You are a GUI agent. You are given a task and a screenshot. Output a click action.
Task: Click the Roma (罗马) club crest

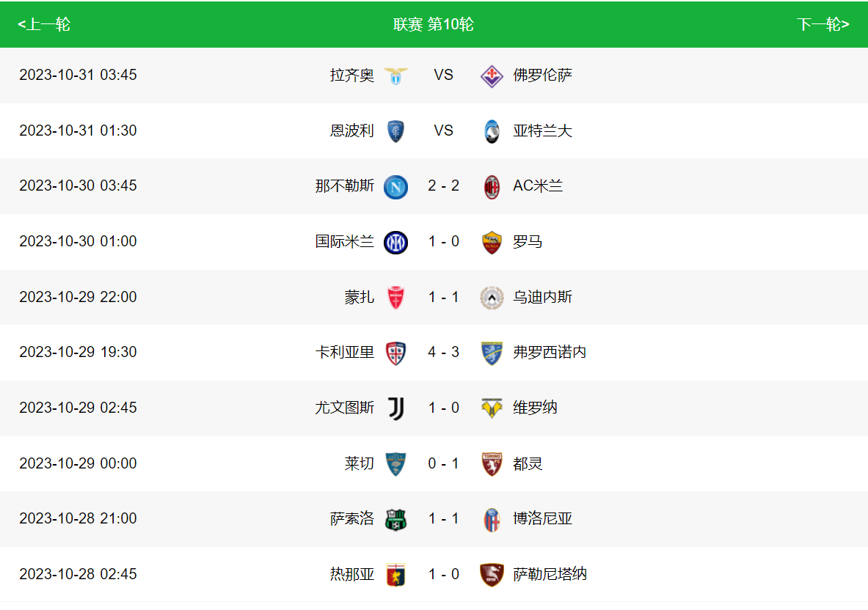click(492, 242)
